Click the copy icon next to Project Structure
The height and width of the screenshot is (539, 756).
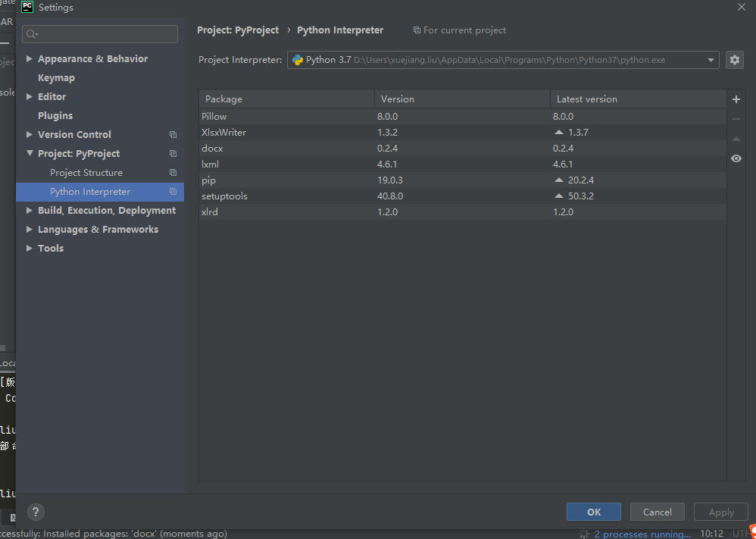173,173
